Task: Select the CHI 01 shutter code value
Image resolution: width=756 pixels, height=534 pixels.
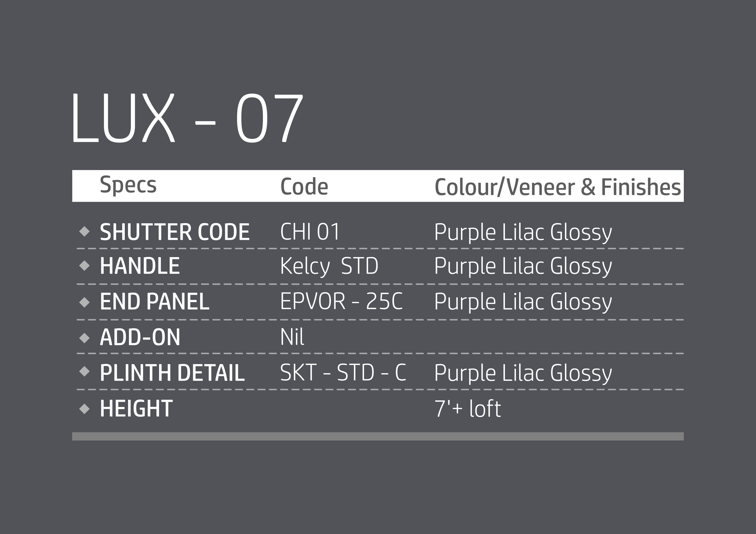Action: [310, 232]
